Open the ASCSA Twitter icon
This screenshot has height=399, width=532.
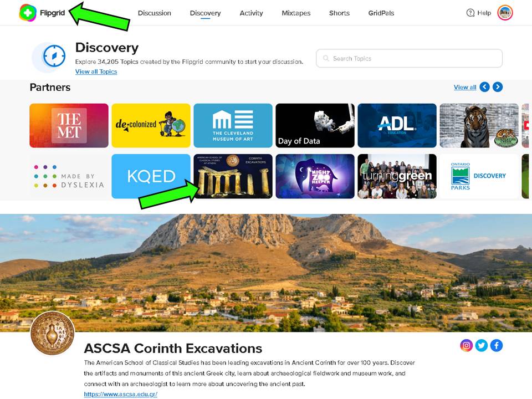[x=482, y=346]
